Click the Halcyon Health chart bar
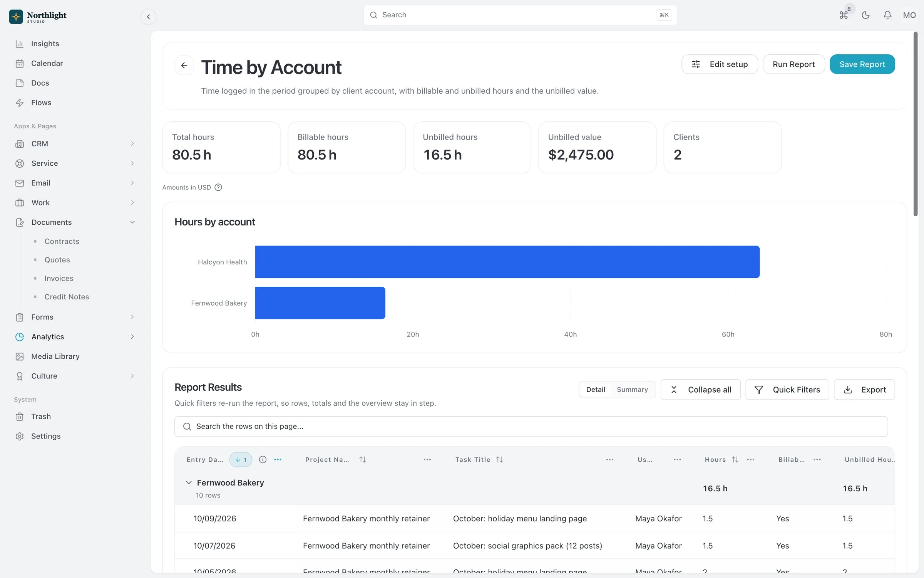Viewport: 924px width, 578px height. pyautogui.click(x=507, y=262)
